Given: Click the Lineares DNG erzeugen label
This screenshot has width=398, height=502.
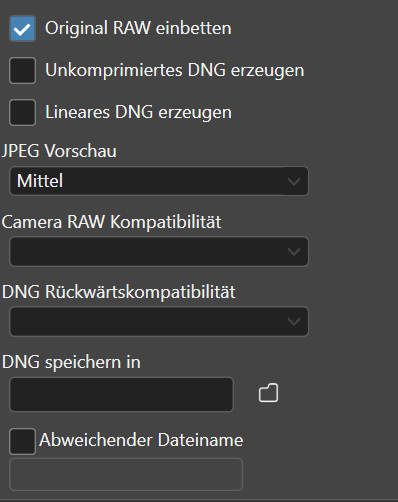Looking at the screenshot, I should (x=138, y=112).
